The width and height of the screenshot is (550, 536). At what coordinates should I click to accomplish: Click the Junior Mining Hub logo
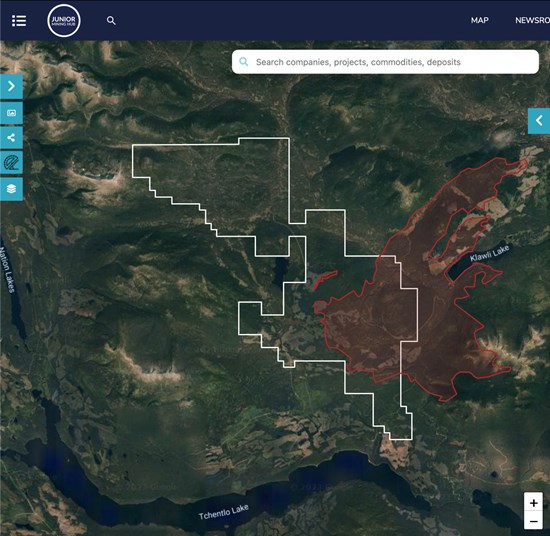tap(64, 21)
